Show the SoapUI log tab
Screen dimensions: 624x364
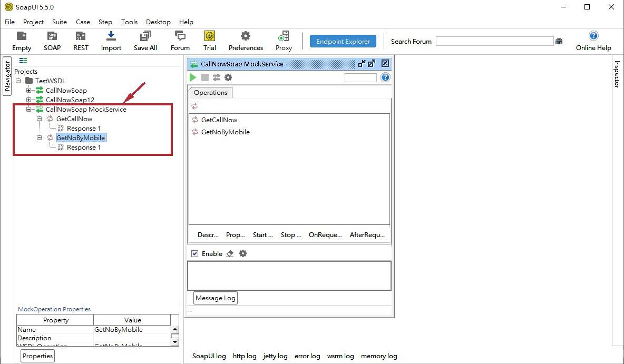point(209,356)
